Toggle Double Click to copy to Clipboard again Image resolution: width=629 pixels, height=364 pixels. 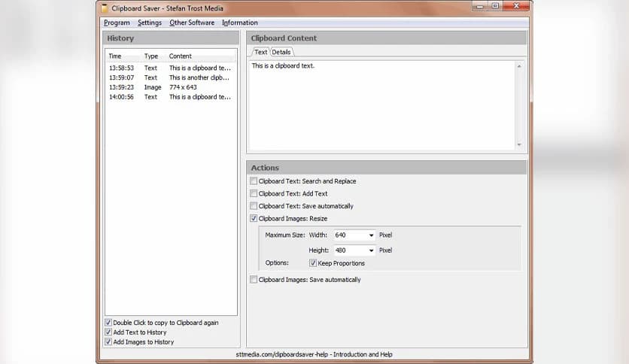pyautogui.click(x=108, y=323)
